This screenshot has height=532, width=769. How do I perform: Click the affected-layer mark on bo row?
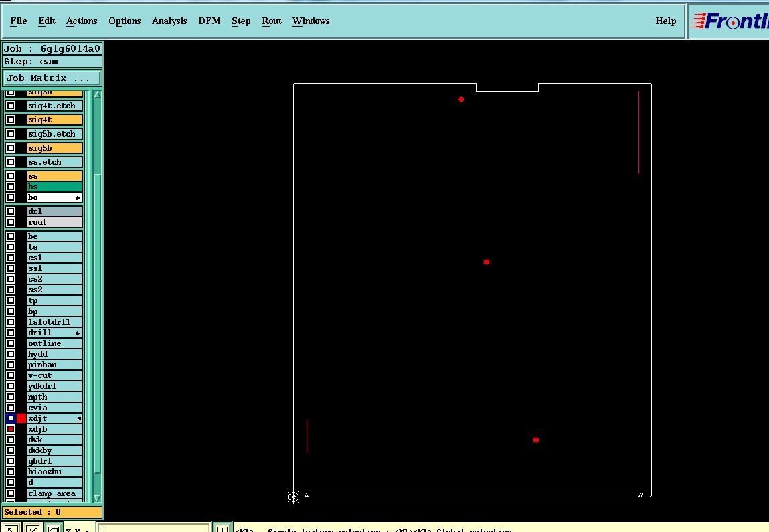point(78,197)
